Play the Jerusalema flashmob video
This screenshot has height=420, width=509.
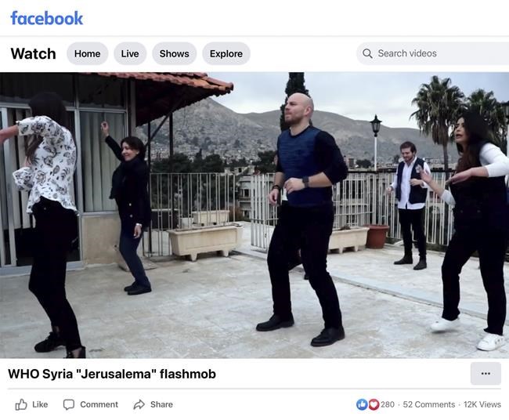click(254, 215)
